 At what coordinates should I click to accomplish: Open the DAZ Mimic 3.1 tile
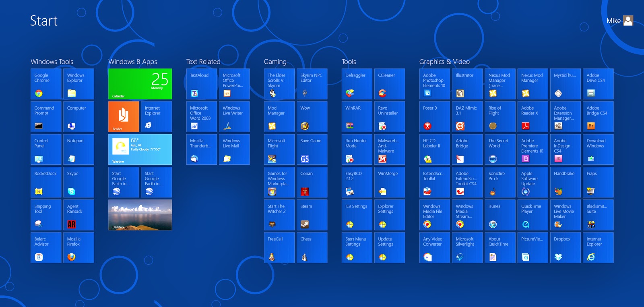point(467,116)
